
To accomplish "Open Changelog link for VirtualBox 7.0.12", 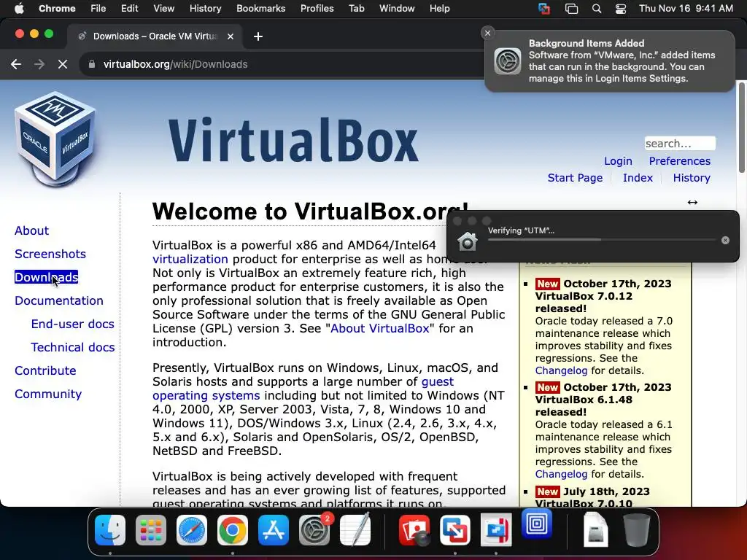I will tap(561, 370).
